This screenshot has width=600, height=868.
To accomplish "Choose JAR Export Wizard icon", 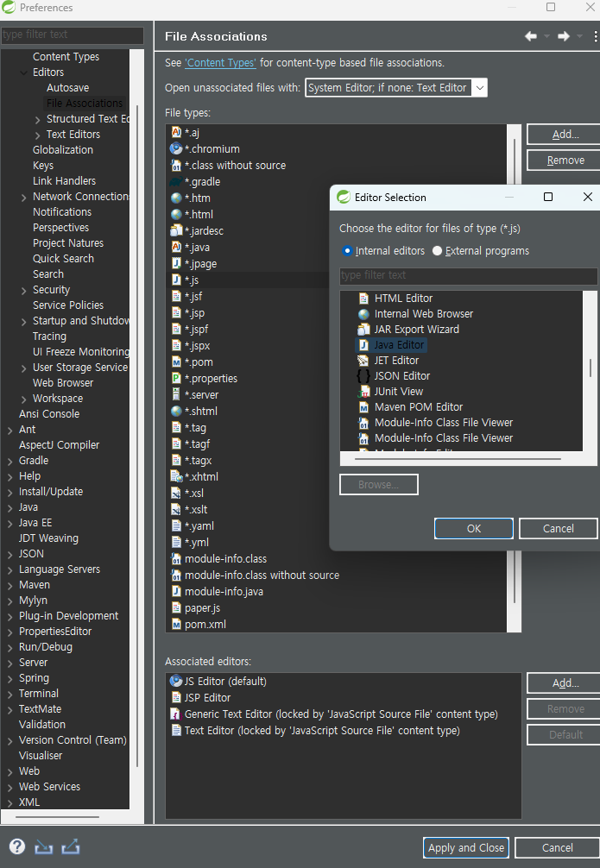I will pyautogui.click(x=363, y=330).
